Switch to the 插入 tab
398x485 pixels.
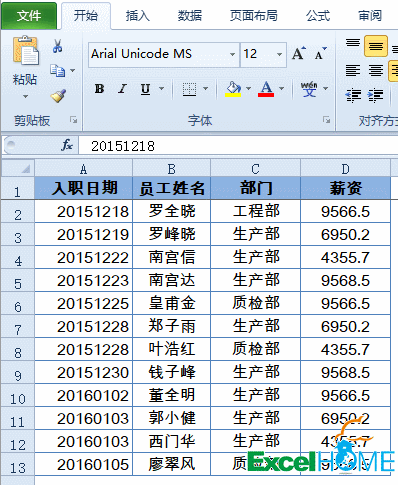tap(137, 16)
